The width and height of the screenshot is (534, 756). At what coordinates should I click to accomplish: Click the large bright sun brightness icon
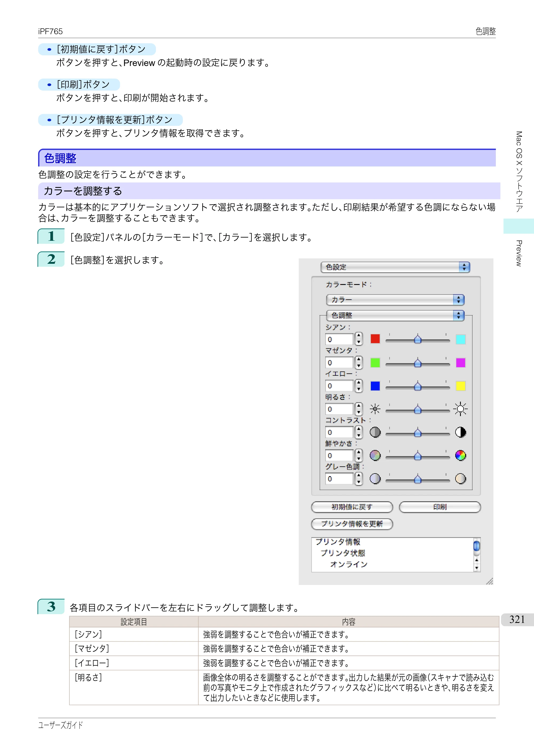[460, 409]
